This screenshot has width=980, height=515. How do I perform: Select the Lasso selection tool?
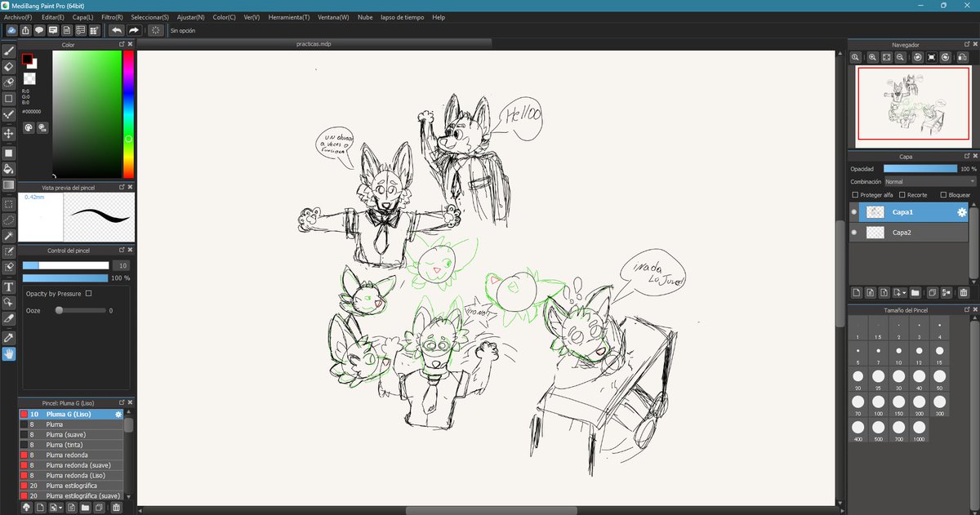[9, 220]
